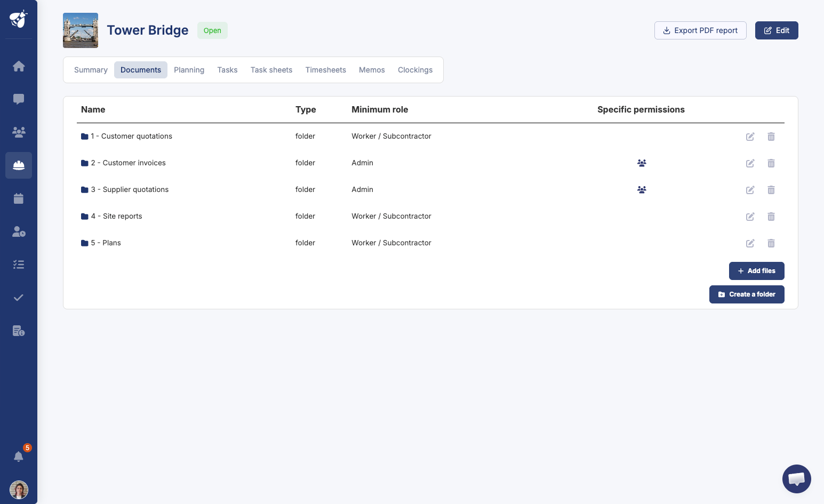The width and height of the screenshot is (824, 504).
Task: Delete the 5 - Plans folder
Action: [x=771, y=243]
